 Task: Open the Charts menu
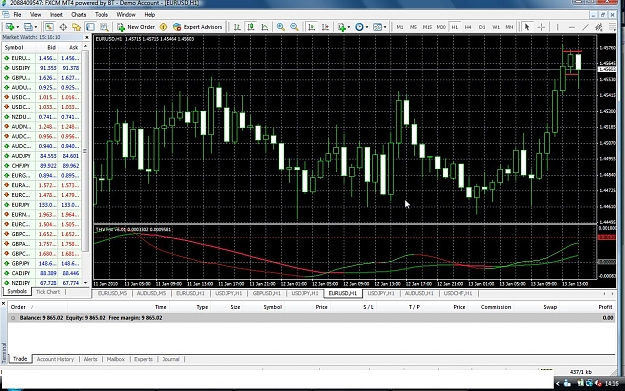(79, 14)
